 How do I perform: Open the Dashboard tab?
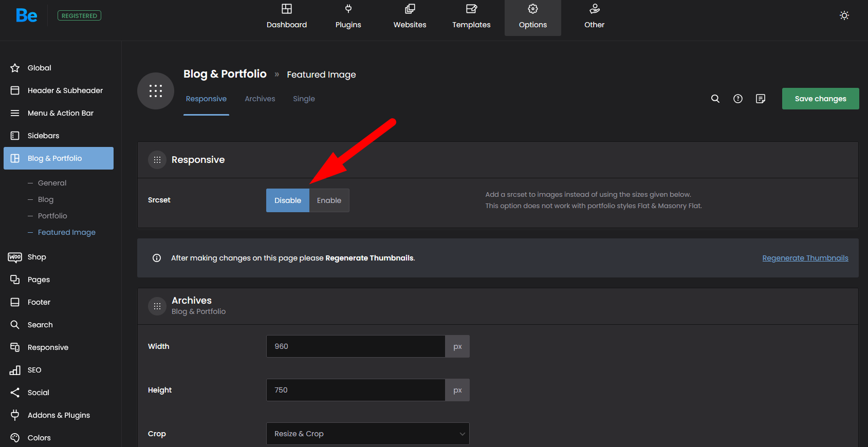click(x=287, y=16)
